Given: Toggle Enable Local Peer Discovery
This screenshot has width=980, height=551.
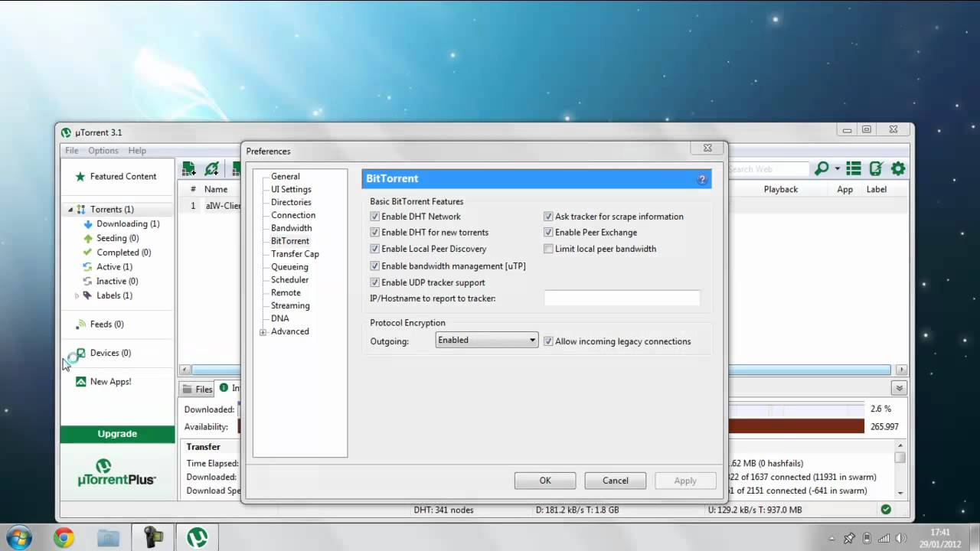Looking at the screenshot, I should (374, 249).
